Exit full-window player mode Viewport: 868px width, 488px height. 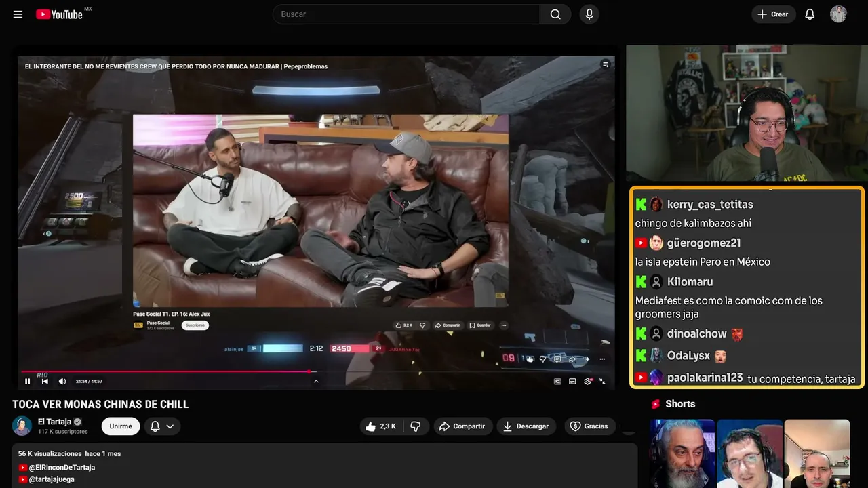602,381
